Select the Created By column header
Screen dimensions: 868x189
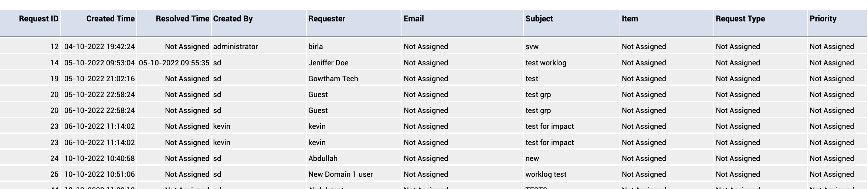click(x=233, y=19)
